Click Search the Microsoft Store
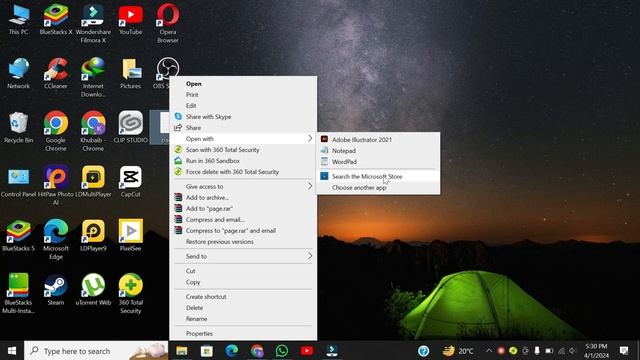The image size is (640, 360). pos(378,176)
